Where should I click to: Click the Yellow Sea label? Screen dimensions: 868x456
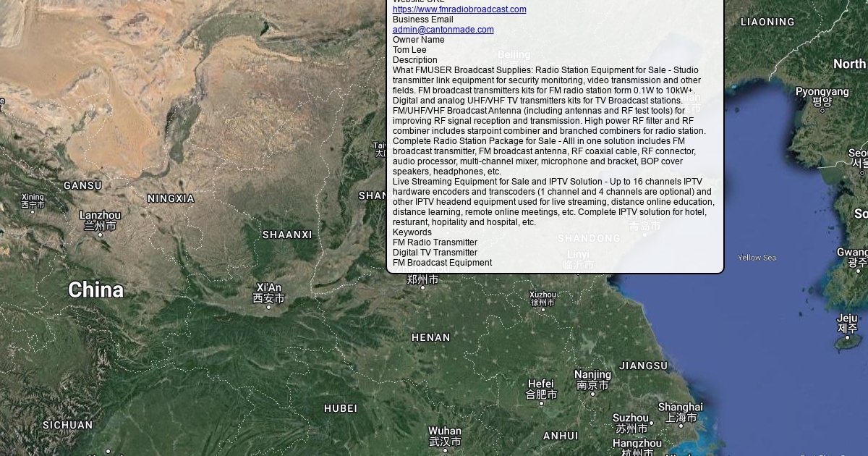click(757, 258)
